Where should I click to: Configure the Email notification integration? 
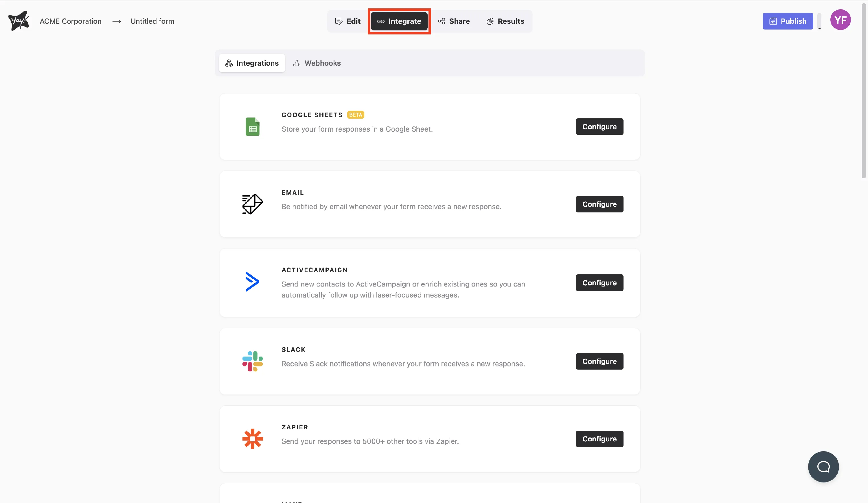point(599,204)
